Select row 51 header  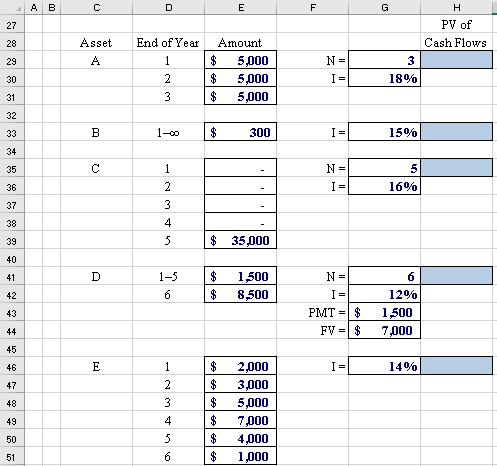tap(12, 457)
